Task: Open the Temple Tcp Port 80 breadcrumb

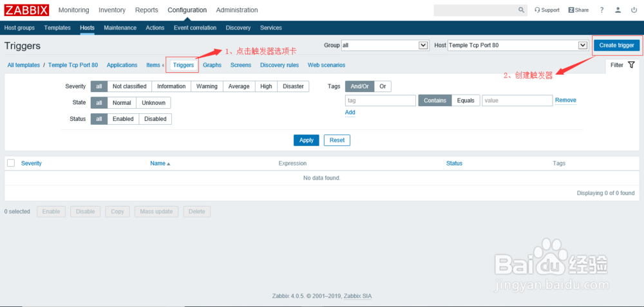Action: coord(73,65)
